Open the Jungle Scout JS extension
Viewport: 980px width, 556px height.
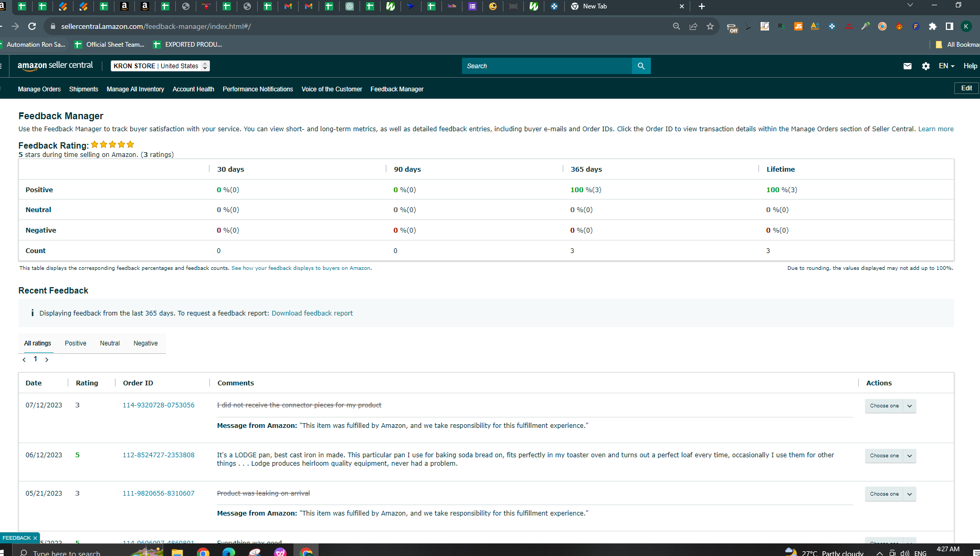click(798, 26)
